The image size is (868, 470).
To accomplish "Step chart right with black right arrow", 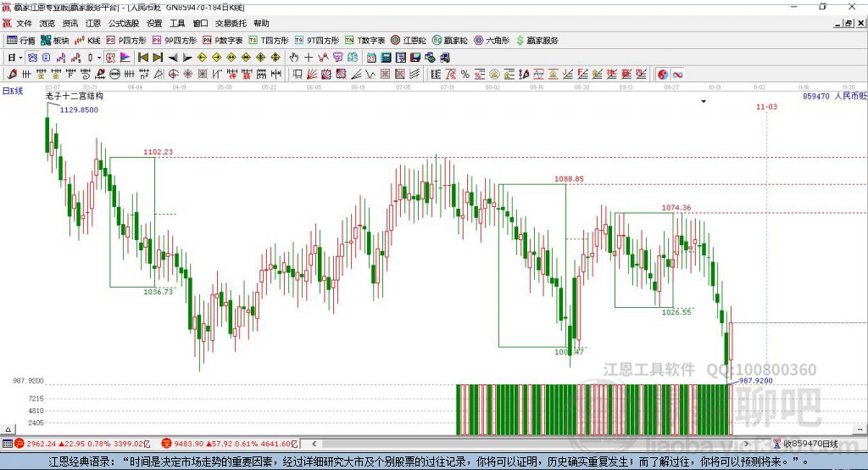I will point(187,58).
